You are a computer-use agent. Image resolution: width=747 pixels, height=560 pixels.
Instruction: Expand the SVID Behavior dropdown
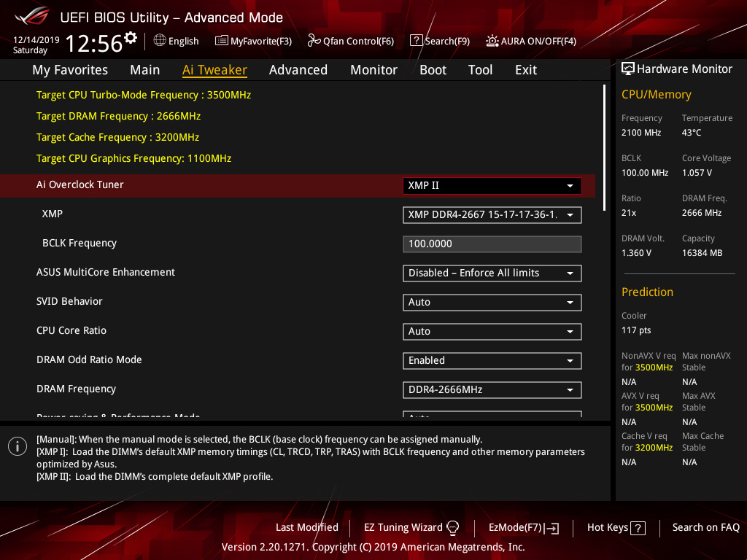point(492,303)
